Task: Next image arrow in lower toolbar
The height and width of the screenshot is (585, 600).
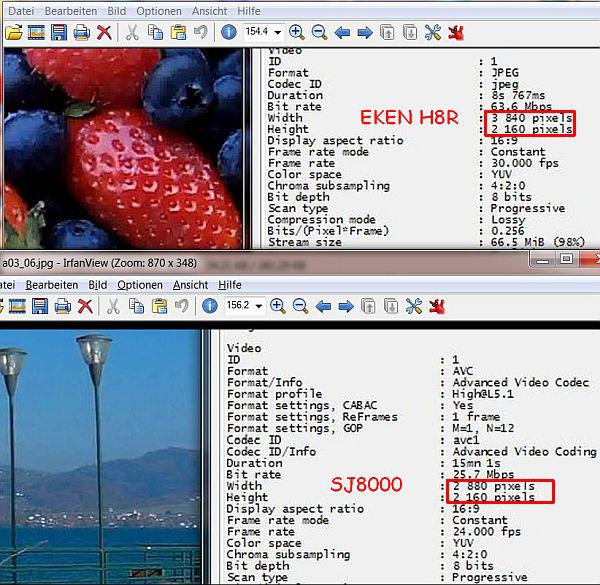Action: pyautogui.click(x=346, y=306)
